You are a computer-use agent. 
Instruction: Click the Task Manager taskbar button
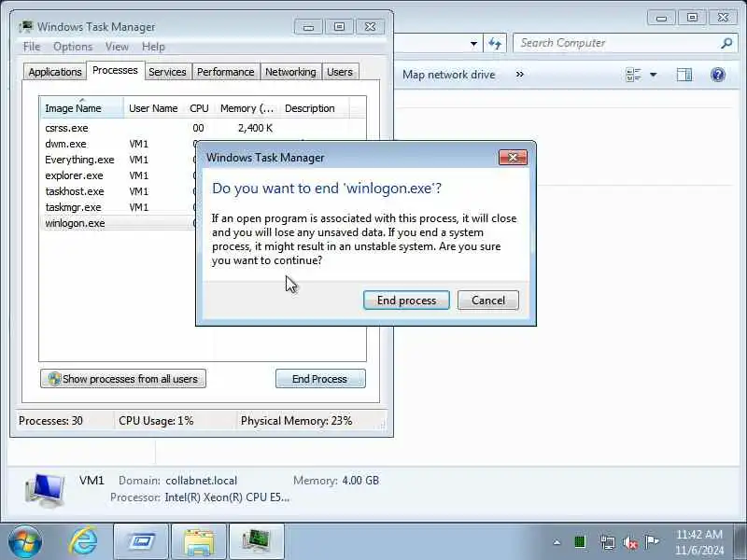point(256,541)
